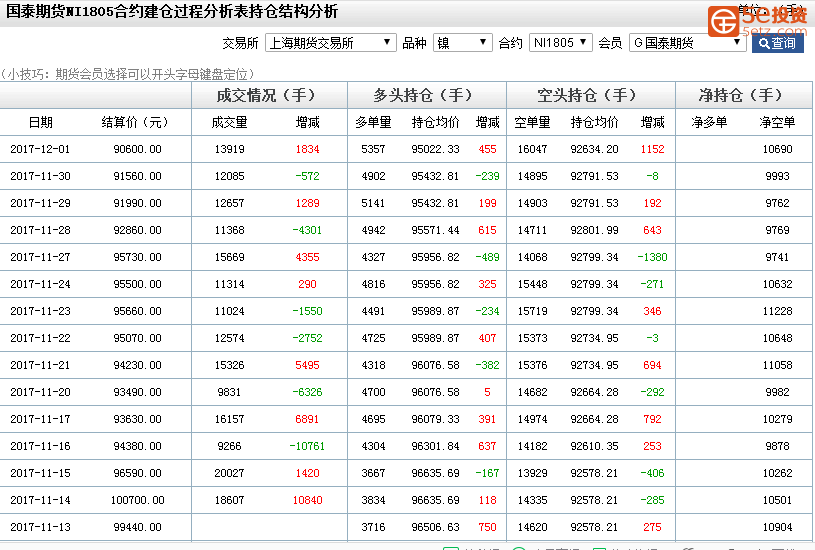The width and height of the screenshot is (815, 550).
Task: Select the date cell 2017-12-01
Action: [40, 149]
